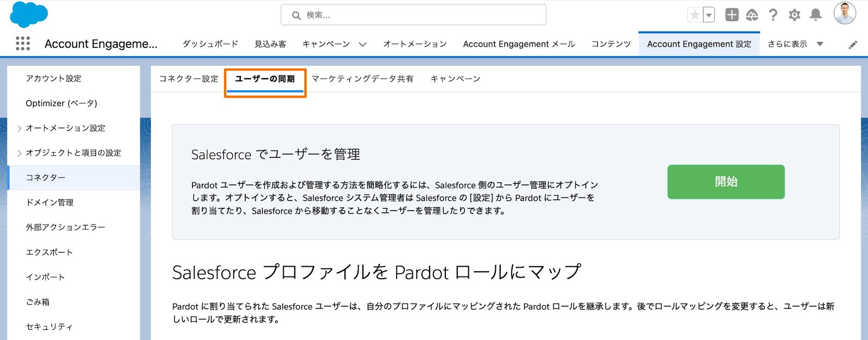Click the pencil edit navigation icon
This screenshot has height=340, width=868.
coord(853,45)
